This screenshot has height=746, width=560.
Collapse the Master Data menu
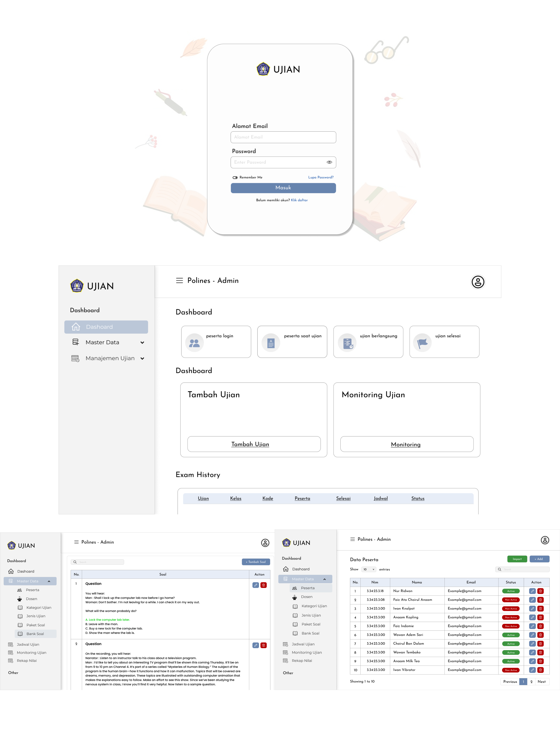(x=49, y=581)
